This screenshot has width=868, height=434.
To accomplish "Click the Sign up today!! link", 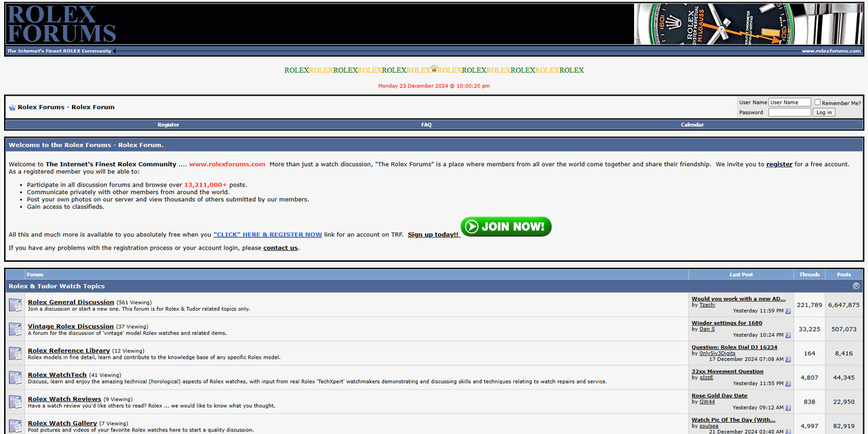I will click(x=433, y=235).
